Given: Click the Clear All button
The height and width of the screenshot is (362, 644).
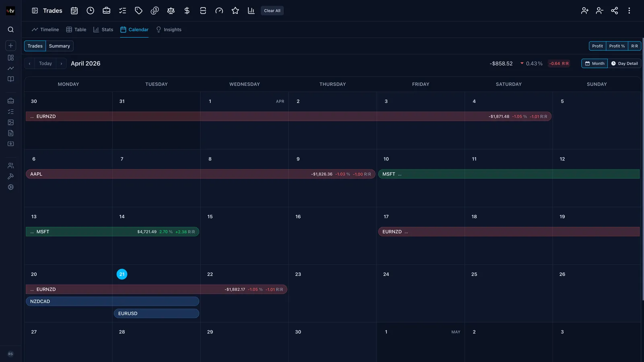Looking at the screenshot, I should [x=272, y=11].
